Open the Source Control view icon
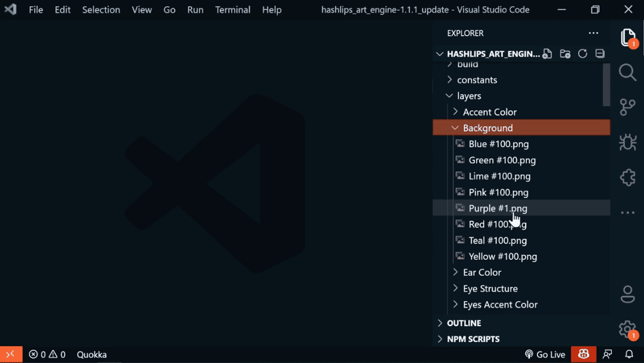644x363 pixels. click(x=628, y=107)
